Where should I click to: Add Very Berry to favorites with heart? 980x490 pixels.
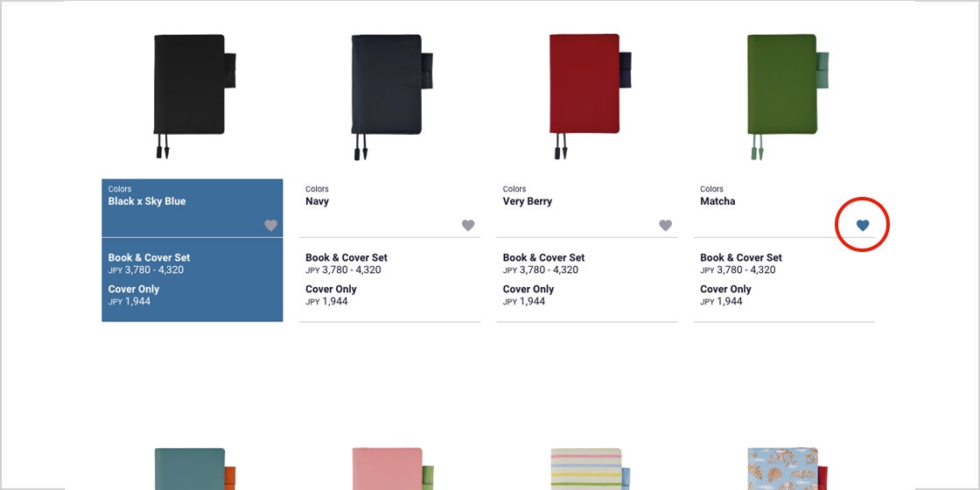click(x=666, y=226)
